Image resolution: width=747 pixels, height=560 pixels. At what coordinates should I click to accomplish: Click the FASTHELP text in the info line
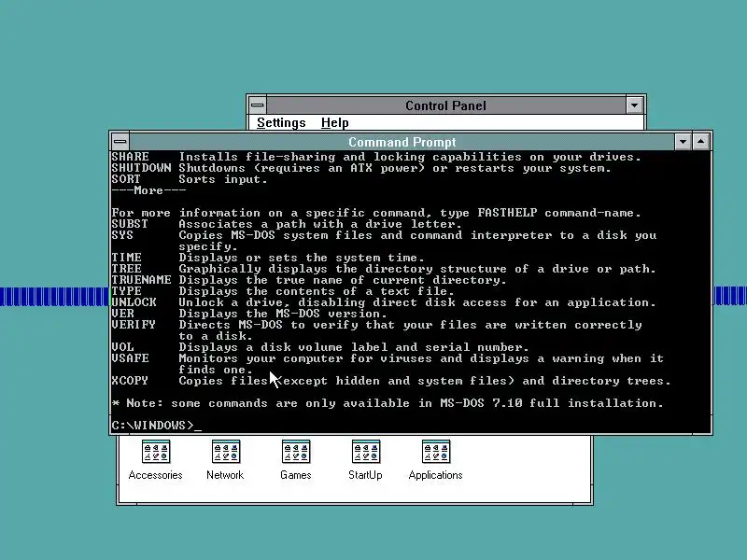click(x=507, y=213)
